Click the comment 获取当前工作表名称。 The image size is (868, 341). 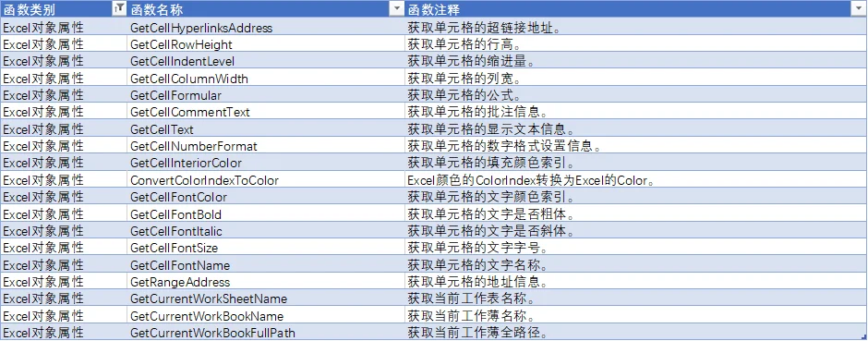(471, 298)
